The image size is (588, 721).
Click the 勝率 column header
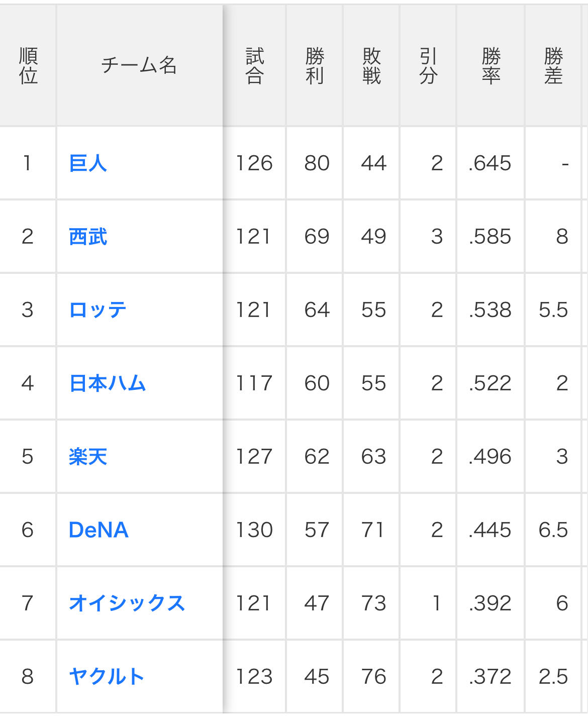click(491, 66)
